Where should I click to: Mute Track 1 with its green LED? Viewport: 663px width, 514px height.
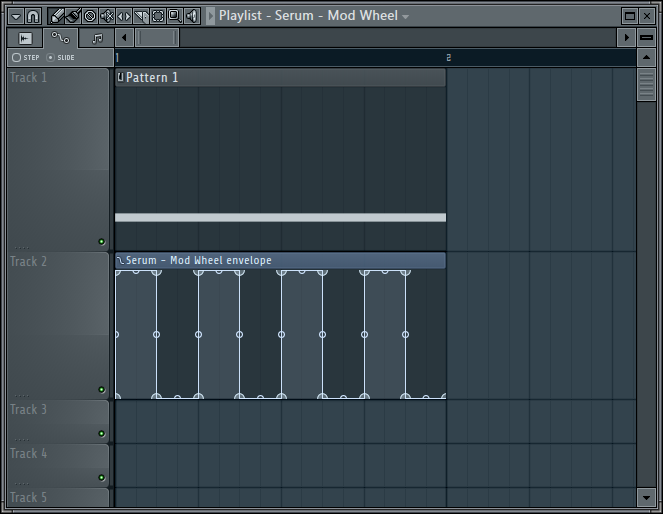101,242
